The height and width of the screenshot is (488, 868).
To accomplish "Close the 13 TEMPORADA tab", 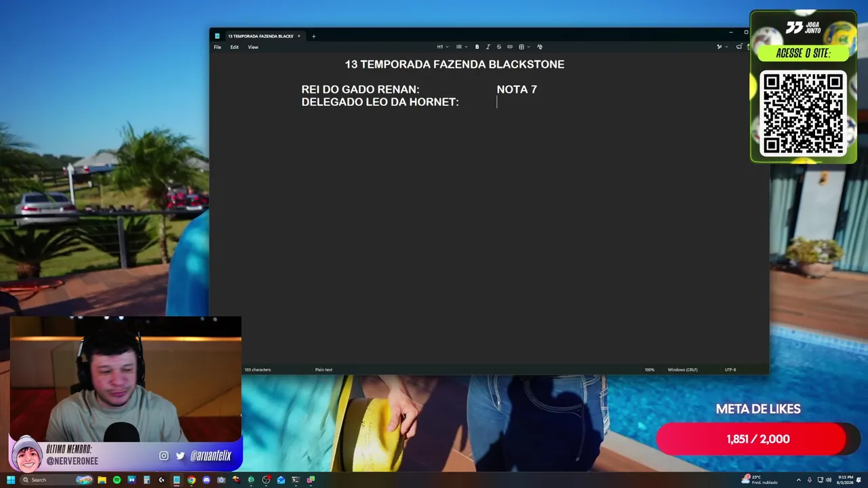I will 298,36.
